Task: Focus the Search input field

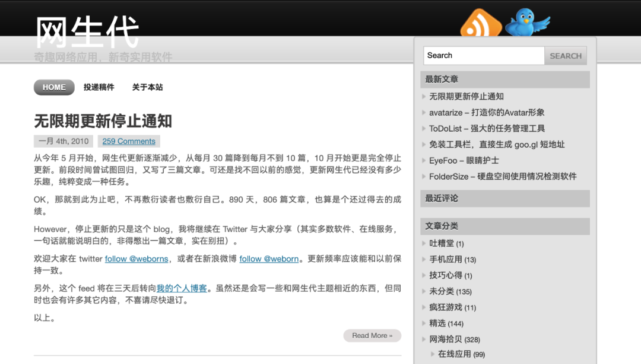Action: (x=484, y=56)
